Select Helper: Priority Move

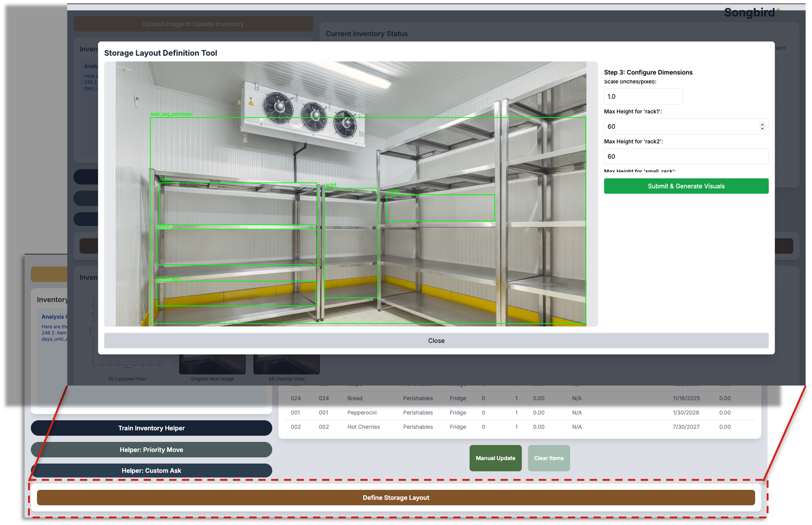click(x=151, y=450)
